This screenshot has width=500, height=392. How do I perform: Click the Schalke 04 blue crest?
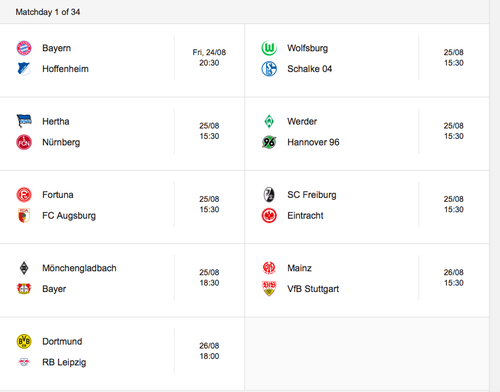coord(269,69)
